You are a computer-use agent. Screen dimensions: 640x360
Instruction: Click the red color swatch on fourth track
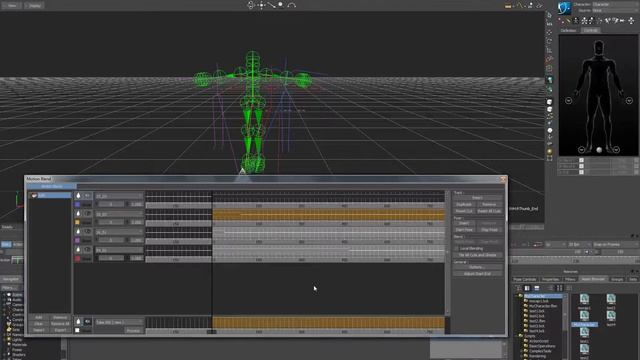pos(77,258)
